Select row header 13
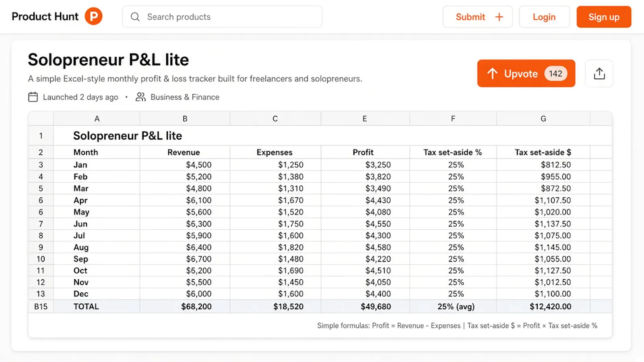This screenshot has height=362, width=644. point(41,294)
